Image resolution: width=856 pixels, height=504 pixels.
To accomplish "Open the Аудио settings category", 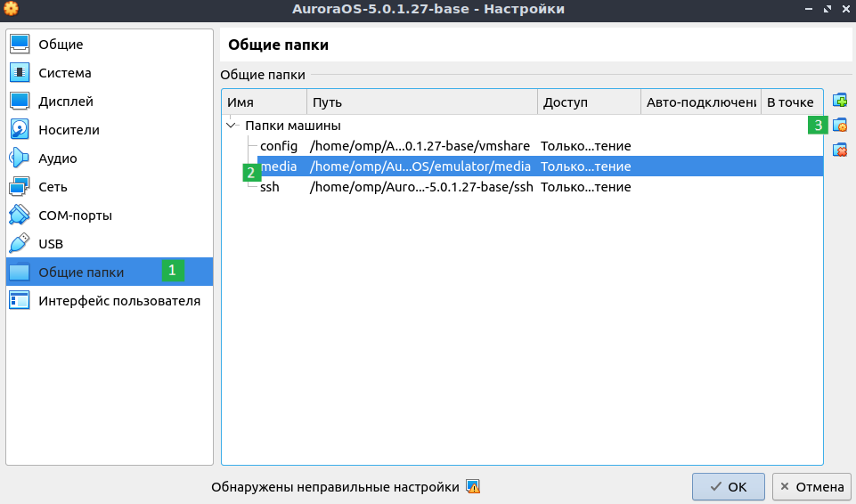I will click(x=110, y=159).
